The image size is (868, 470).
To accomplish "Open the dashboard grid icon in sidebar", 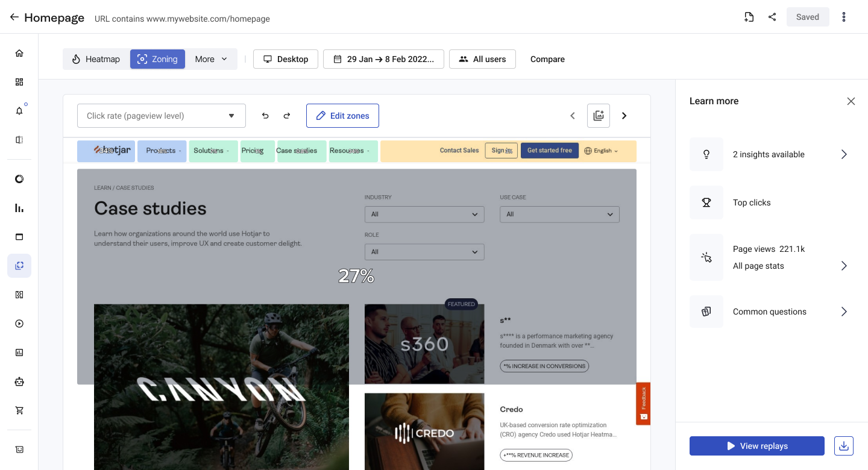I will coord(19,82).
